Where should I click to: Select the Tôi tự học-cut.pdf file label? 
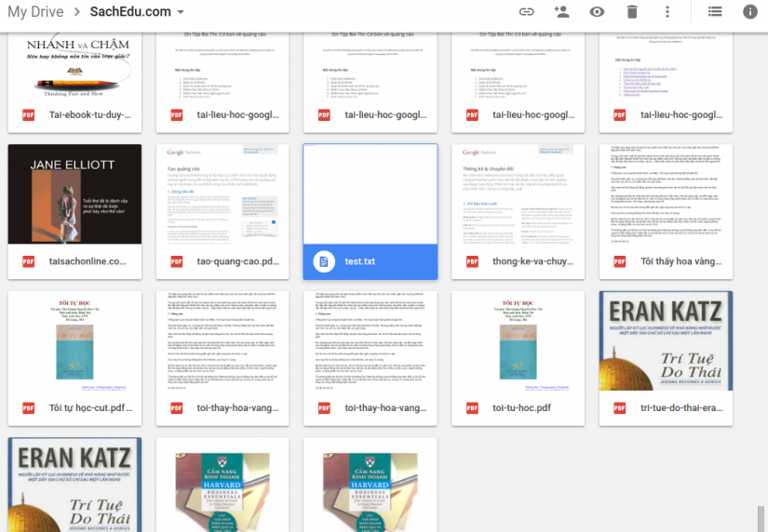[x=88, y=408]
